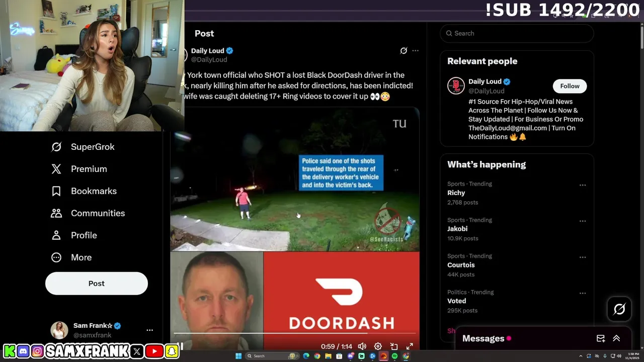Click the search magnifier icon
The image size is (644, 362).
449,33
